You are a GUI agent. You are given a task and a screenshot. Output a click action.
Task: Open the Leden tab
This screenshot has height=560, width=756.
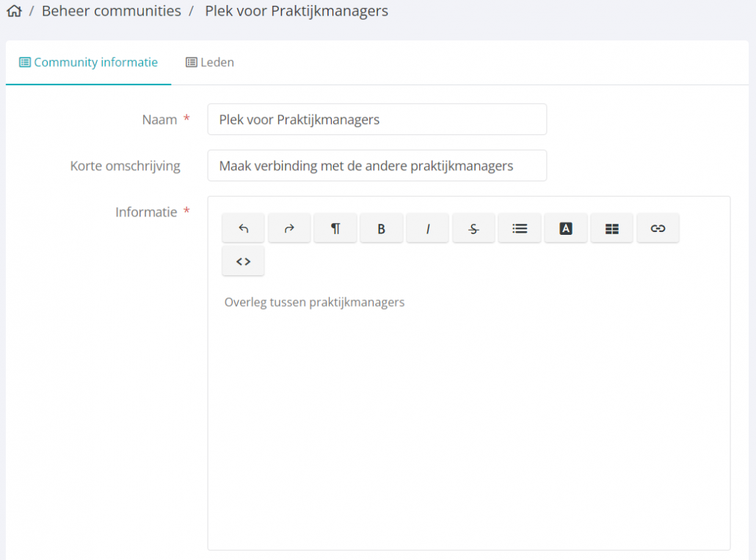(210, 62)
